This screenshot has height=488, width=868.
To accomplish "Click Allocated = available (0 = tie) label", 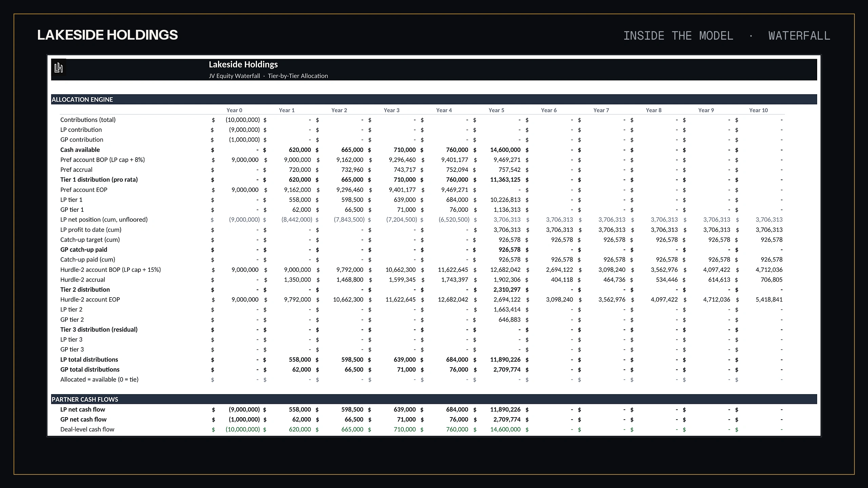I will (99, 380).
